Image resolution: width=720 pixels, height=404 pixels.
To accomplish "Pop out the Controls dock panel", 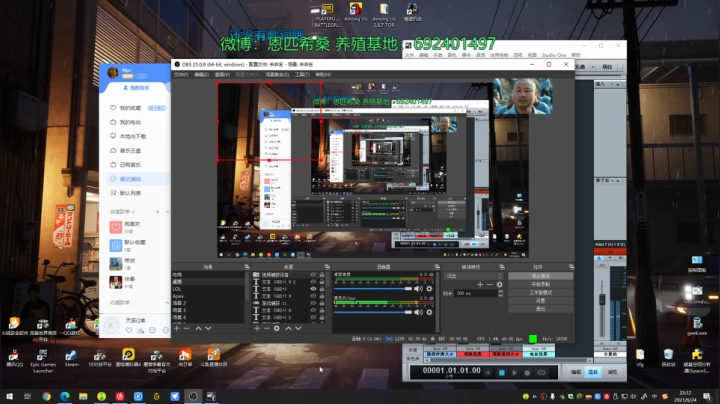I will pyautogui.click(x=571, y=267).
